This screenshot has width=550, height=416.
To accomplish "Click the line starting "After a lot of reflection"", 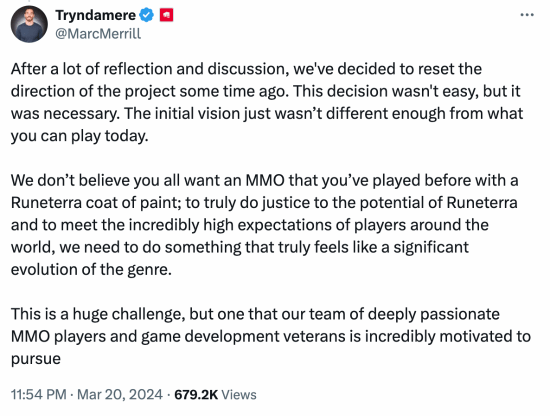I will point(246,69).
